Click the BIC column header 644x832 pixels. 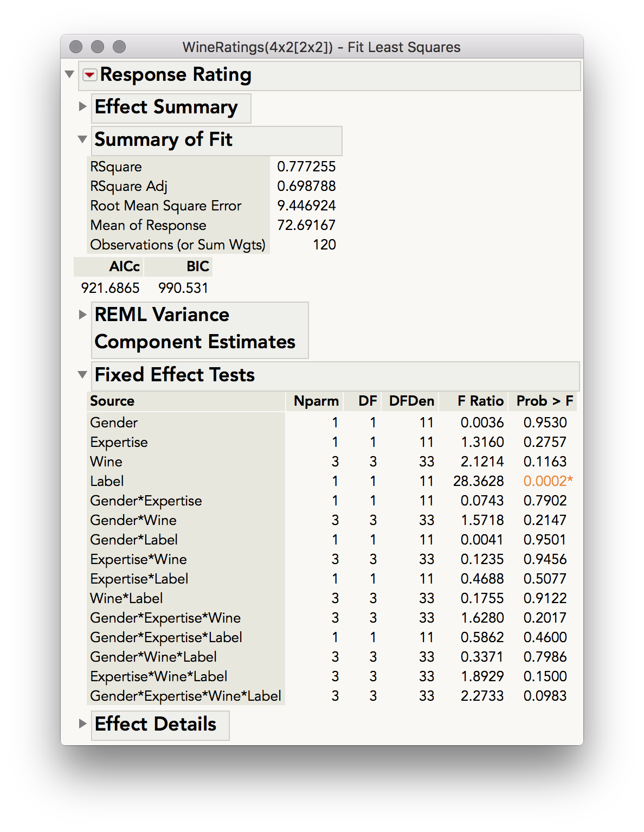click(x=197, y=266)
